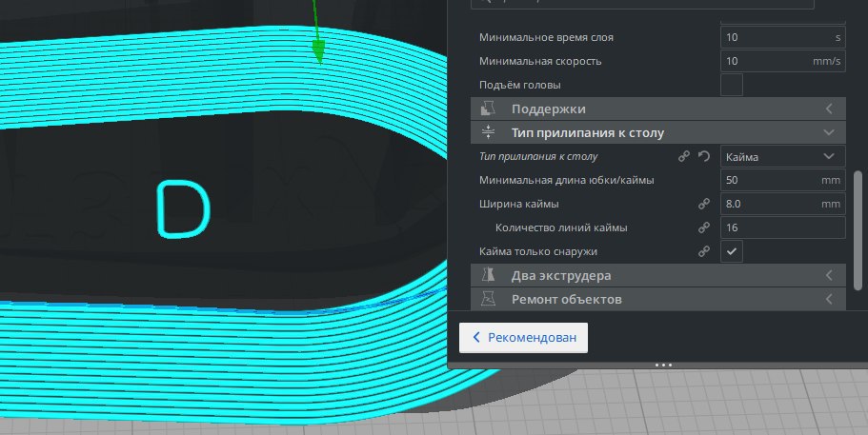The width and height of the screenshot is (868, 435).
Task: Click the settings panel vertical scrollbar
Action: [858, 230]
